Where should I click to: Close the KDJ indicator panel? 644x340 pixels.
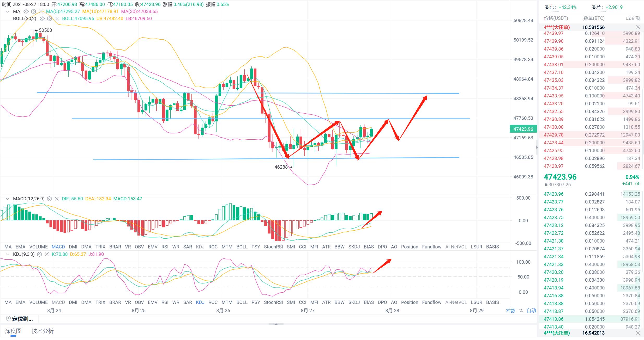coord(47,254)
